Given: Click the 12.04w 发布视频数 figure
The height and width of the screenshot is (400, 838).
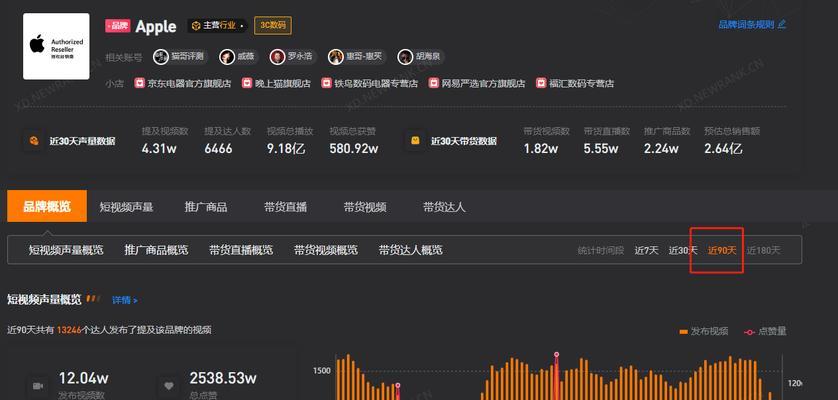Looking at the screenshot, I should click(83, 378).
